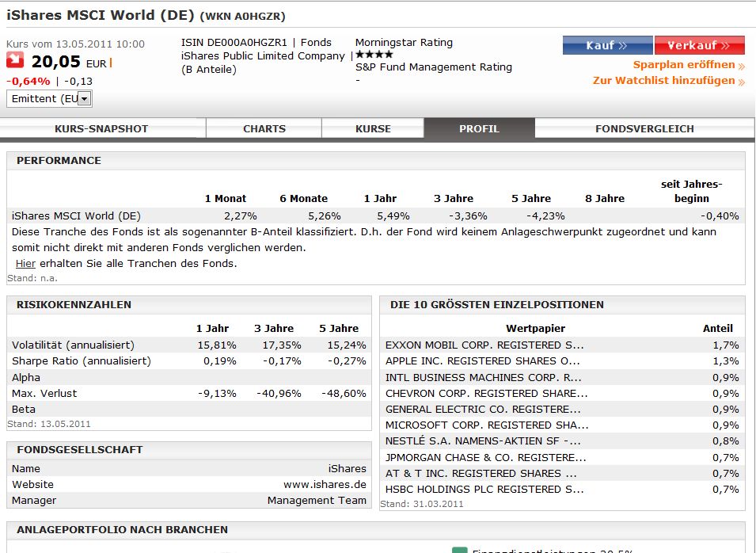Click the Stand: 31.03.2011 date note
Image resolution: width=756 pixels, height=553 pixels.
pos(422,504)
